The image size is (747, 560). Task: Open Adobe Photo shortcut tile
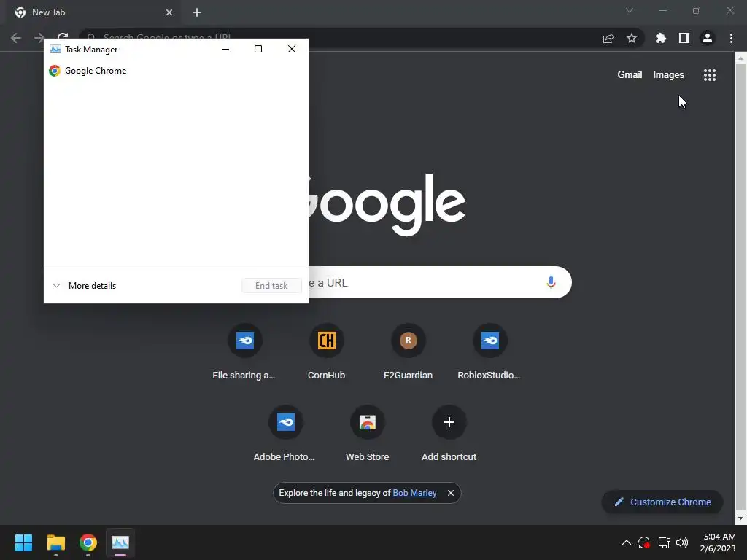click(285, 435)
